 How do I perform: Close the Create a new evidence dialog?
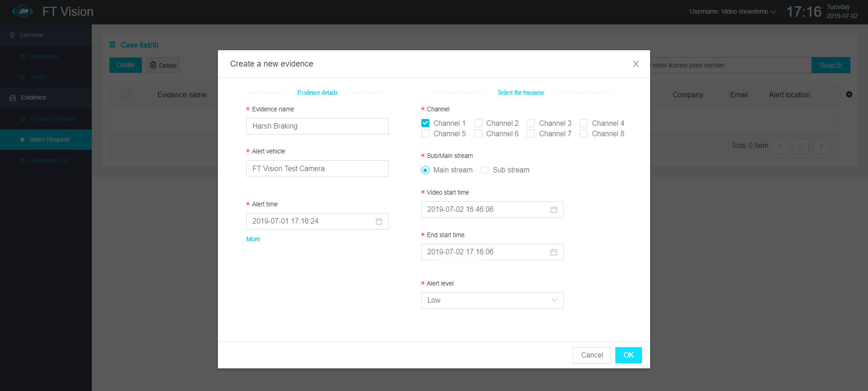pos(636,64)
